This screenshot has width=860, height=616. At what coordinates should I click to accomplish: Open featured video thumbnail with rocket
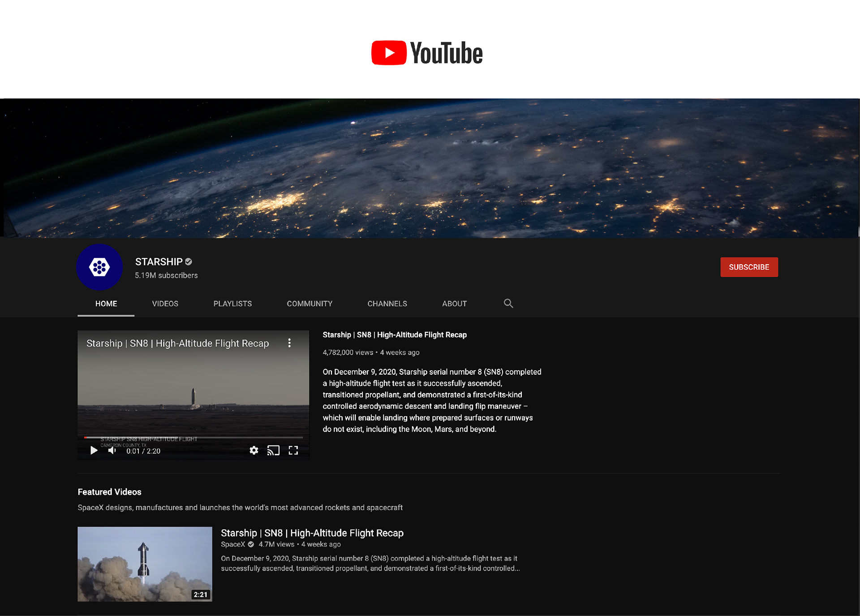tap(145, 564)
